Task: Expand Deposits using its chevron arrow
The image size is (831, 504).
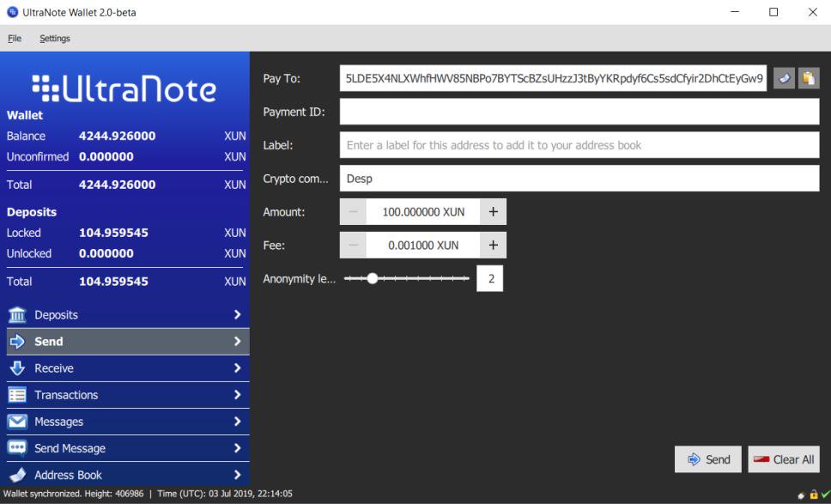Action: pos(238,315)
